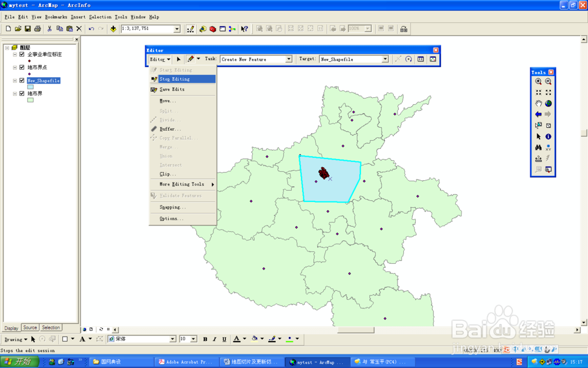This screenshot has height=368, width=588.
Task: Print the map using printer icon
Action: [x=38, y=28]
